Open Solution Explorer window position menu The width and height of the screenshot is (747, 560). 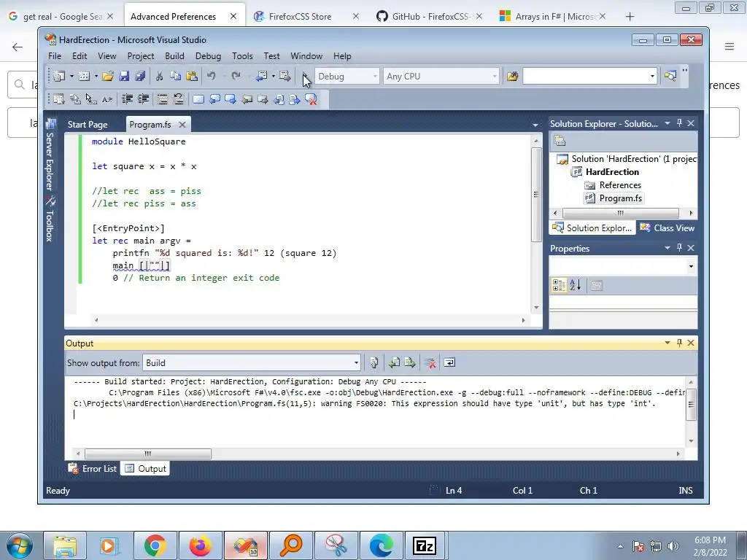(667, 122)
